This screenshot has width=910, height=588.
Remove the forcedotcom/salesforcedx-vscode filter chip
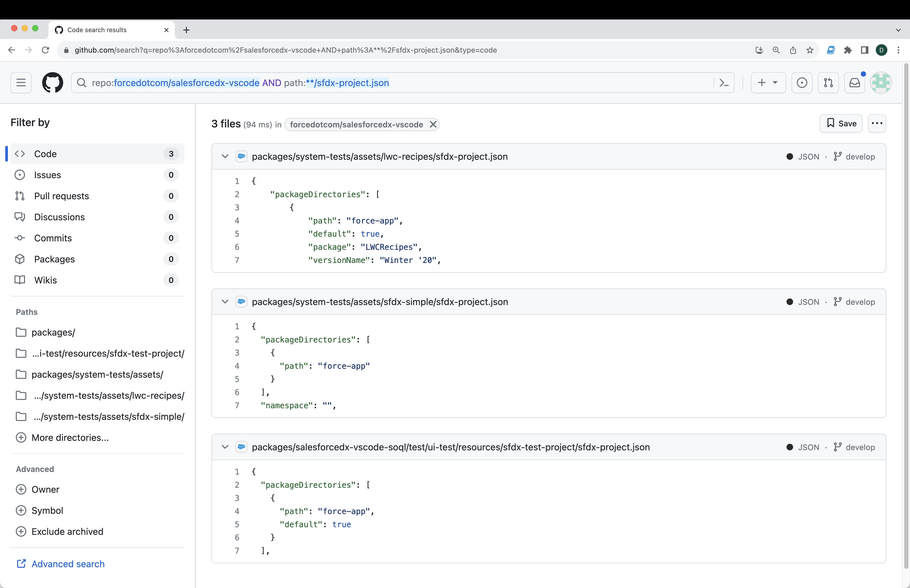pyautogui.click(x=433, y=124)
